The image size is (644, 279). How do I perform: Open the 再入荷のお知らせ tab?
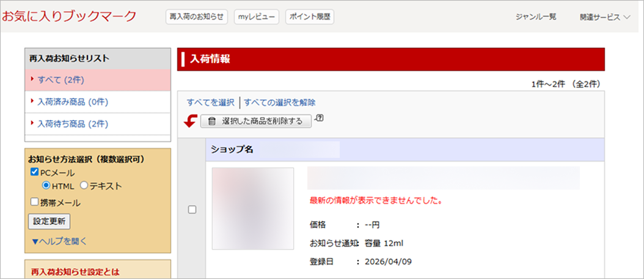197,17
